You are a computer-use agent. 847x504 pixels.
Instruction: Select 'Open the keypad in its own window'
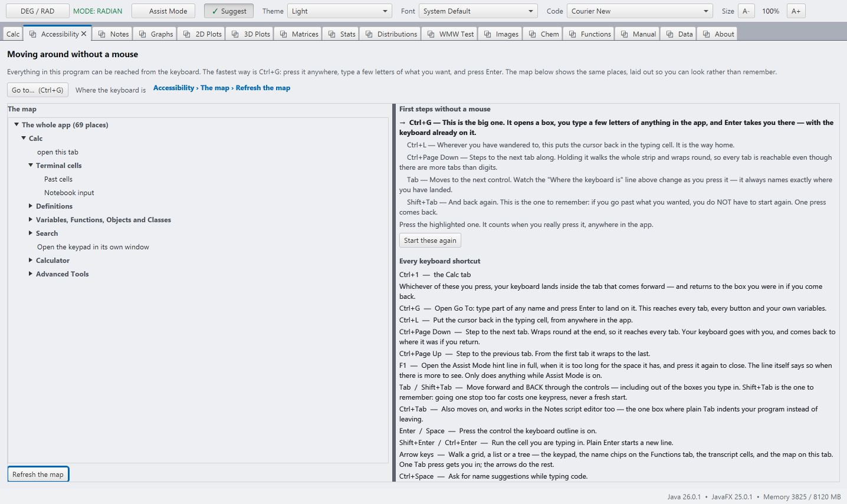(93, 247)
